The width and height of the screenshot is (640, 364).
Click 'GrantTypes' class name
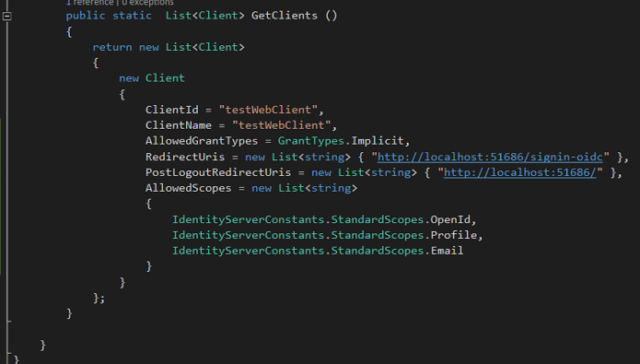(x=311, y=141)
